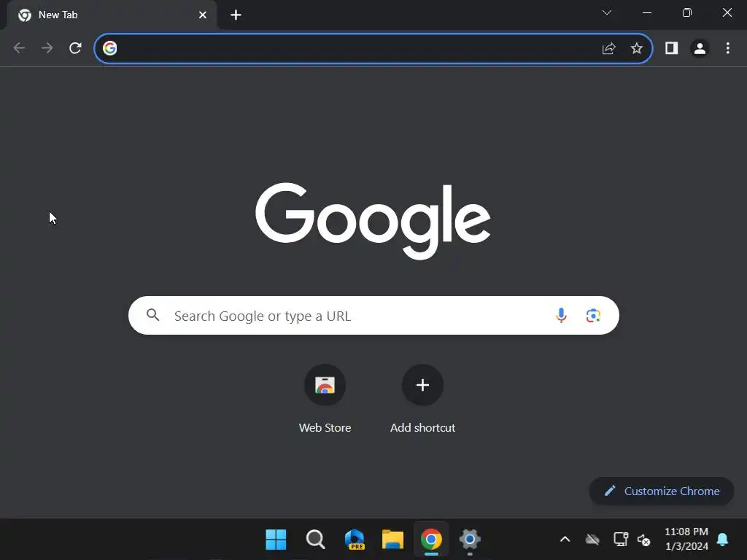The image size is (747, 560).
Task: Expand the tab search chevron
Action: [x=607, y=12]
